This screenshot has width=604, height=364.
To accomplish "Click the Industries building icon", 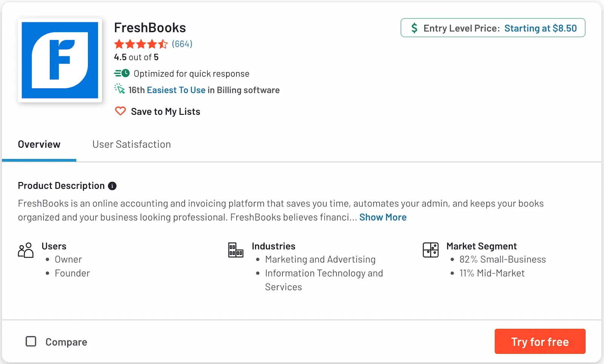I will pos(236,250).
